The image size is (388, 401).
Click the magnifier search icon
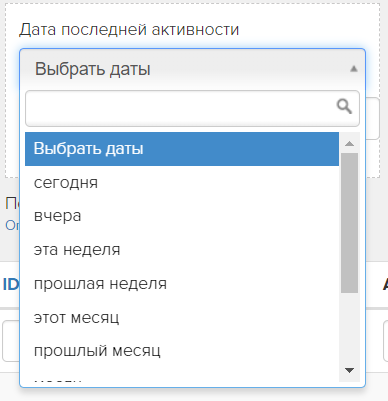coord(344,107)
